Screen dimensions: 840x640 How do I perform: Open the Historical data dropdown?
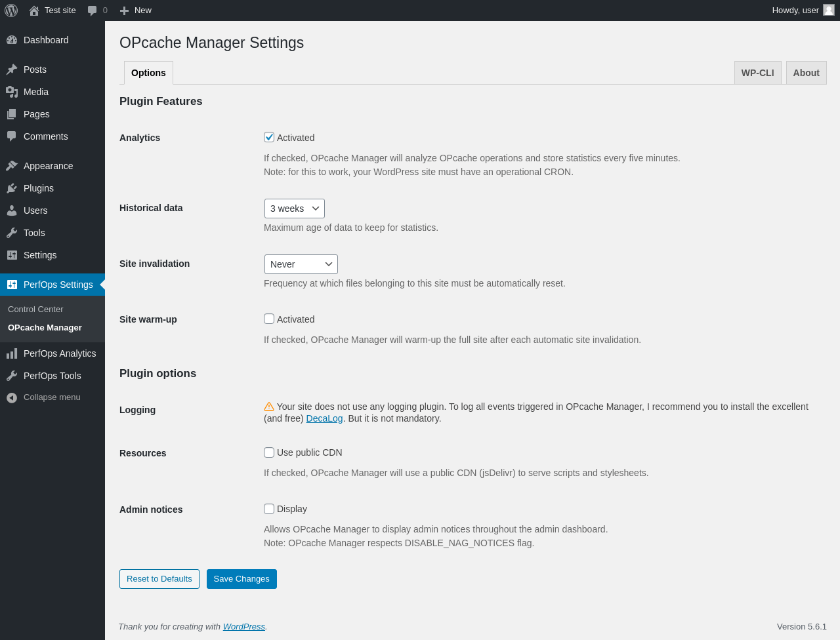pyautogui.click(x=295, y=209)
